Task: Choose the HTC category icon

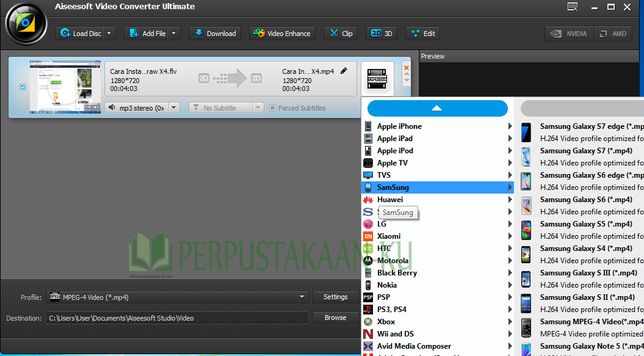Action: point(368,249)
